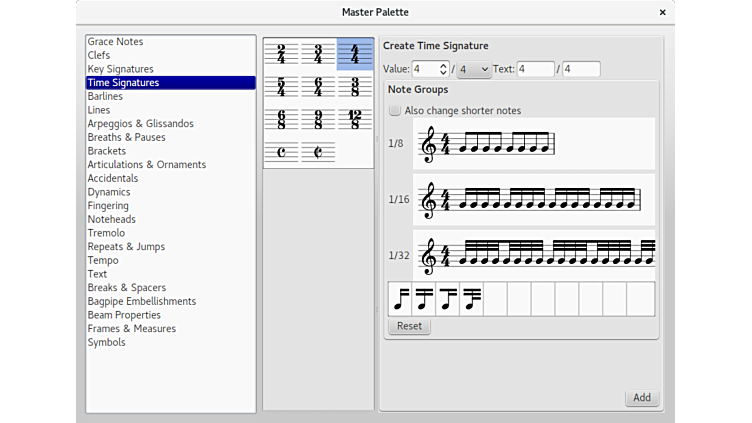Close the Master Palette window
This screenshot has width=752, height=423.
point(662,12)
